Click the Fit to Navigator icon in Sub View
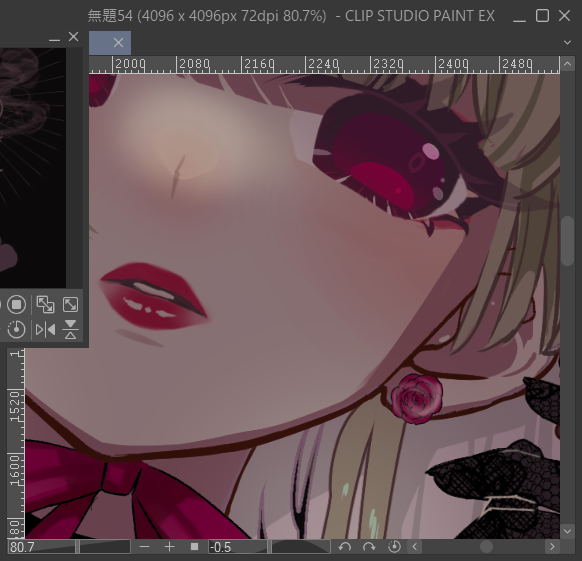Image resolution: width=582 pixels, height=561 pixels. 45,305
